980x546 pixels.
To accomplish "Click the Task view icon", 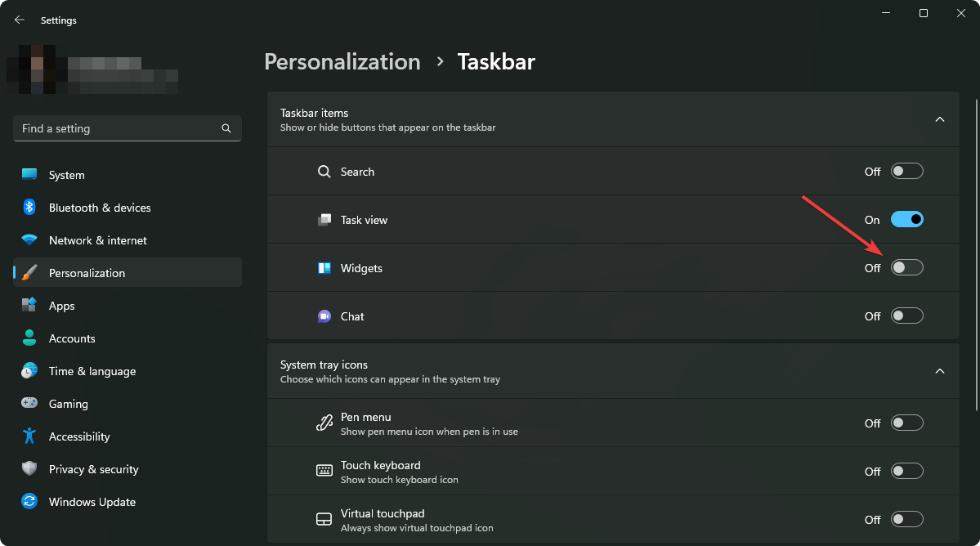I will click(324, 219).
